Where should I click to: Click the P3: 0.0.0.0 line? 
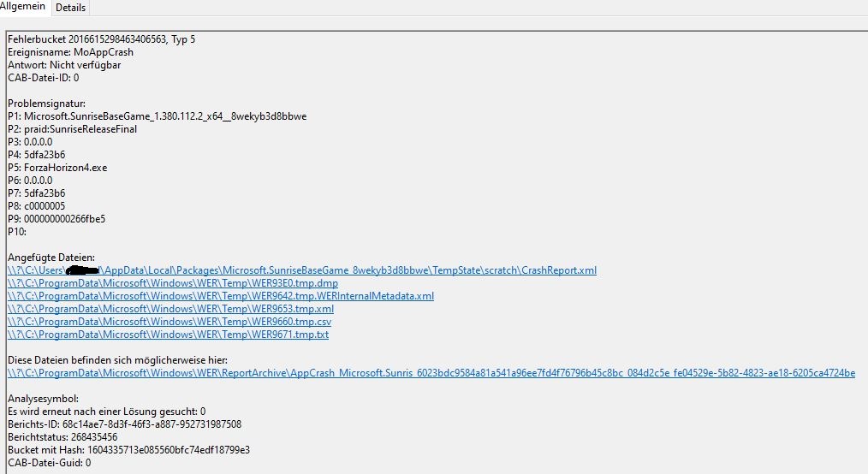pos(30,141)
